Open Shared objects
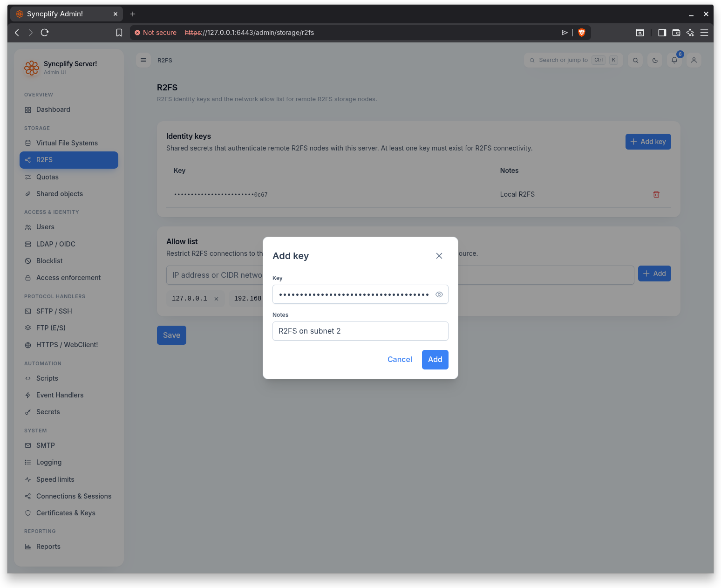 pyautogui.click(x=69, y=194)
